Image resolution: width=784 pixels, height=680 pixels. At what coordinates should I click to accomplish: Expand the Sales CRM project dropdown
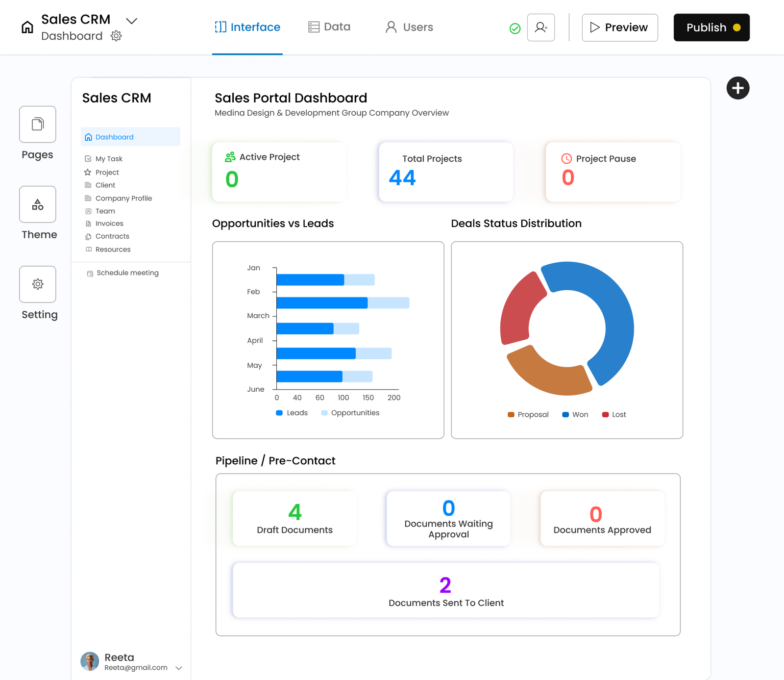click(131, 21)
